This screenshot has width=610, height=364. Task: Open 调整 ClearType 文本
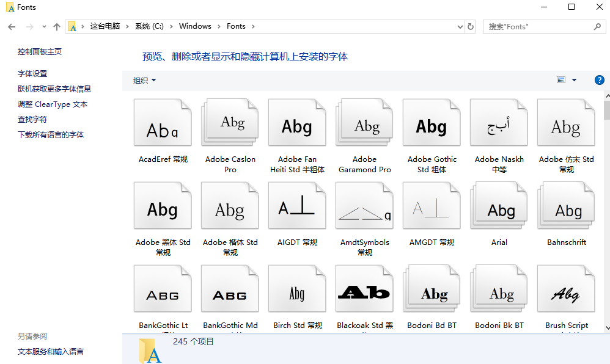[52, 104]
